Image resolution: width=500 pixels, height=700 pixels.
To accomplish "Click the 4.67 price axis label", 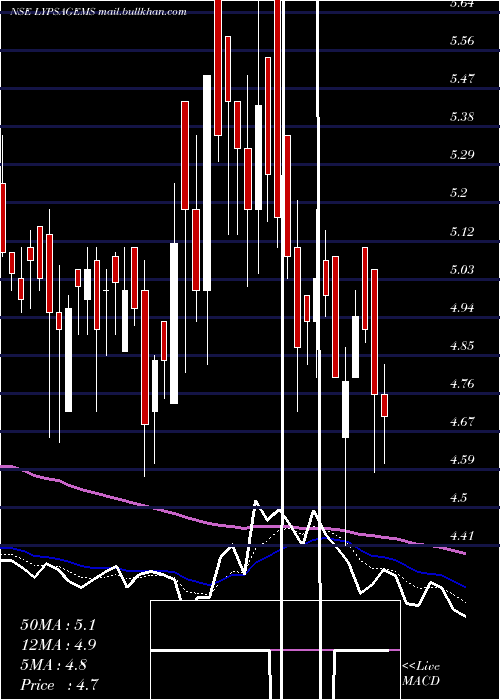I will 462,421.
